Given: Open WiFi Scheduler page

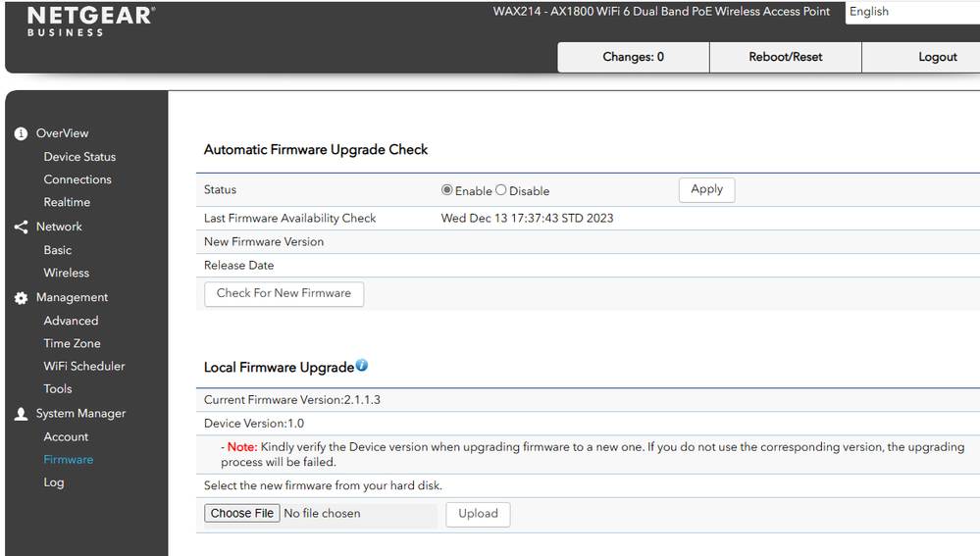Looking at the screenshot, I should click(84, 366).
